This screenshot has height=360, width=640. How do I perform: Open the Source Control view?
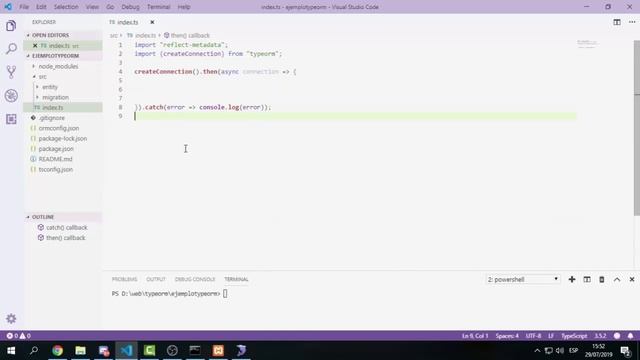tap(11, 72)
